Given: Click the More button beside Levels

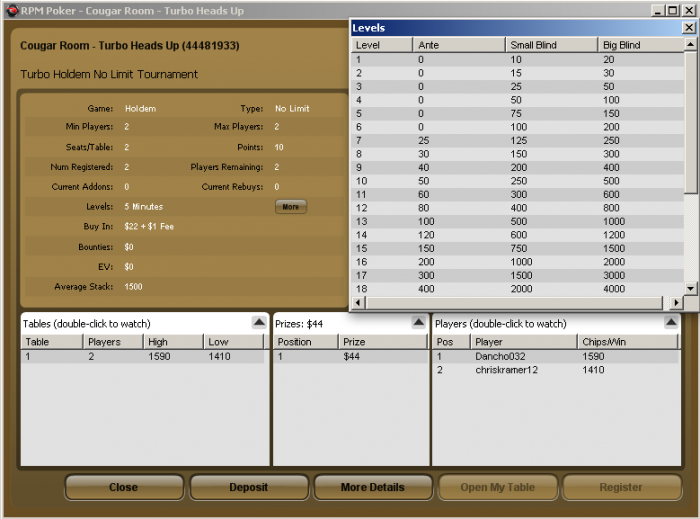Looking at the screenshot, I should pos(291,207).
